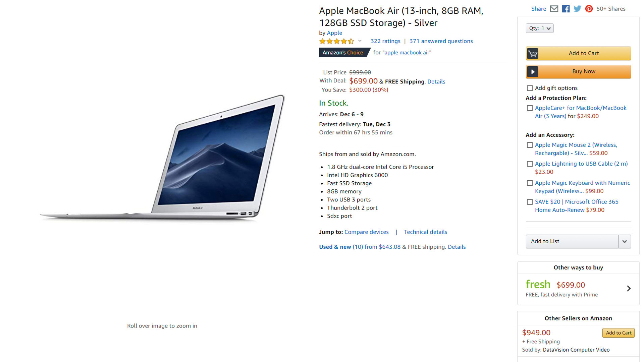Open the 322 ratings link
The height and width of the screenshot is (362, 644).
coord(385,41)
